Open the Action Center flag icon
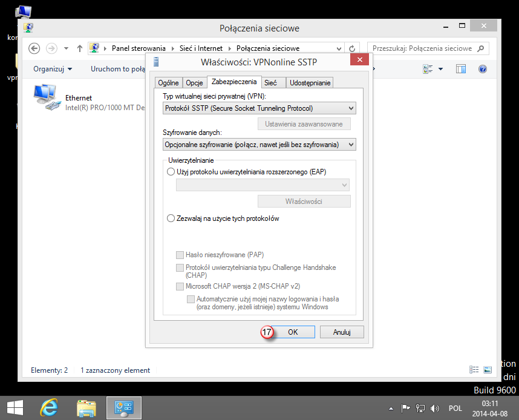Image resolution: width=519 pixels, height=420 pixels. pos(405,409)
